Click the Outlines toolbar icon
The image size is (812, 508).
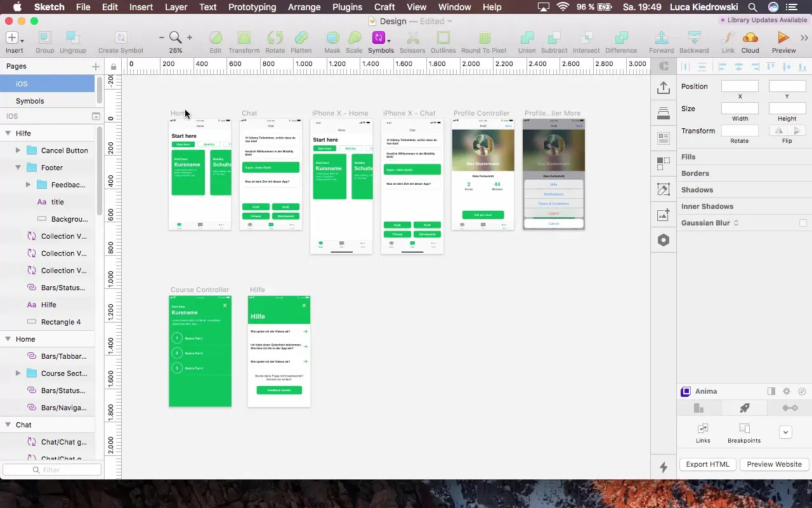click(x=443, y=38)
